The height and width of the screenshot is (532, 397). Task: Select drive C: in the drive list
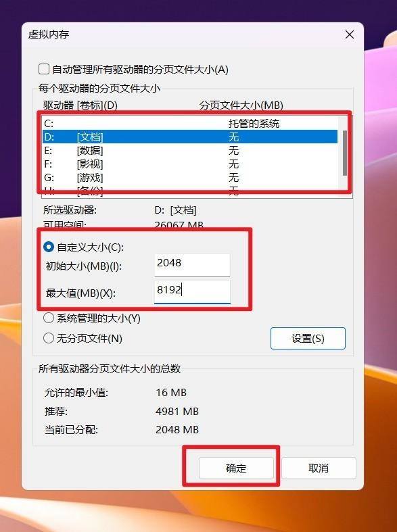click(190, 124)
